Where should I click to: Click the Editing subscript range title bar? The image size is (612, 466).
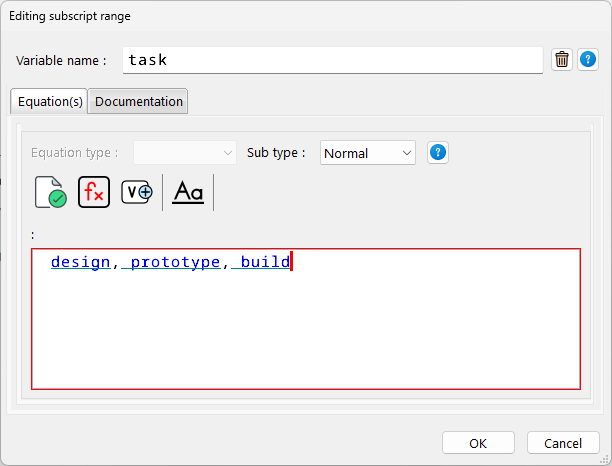pyautogui.click(x=300, y=16)
